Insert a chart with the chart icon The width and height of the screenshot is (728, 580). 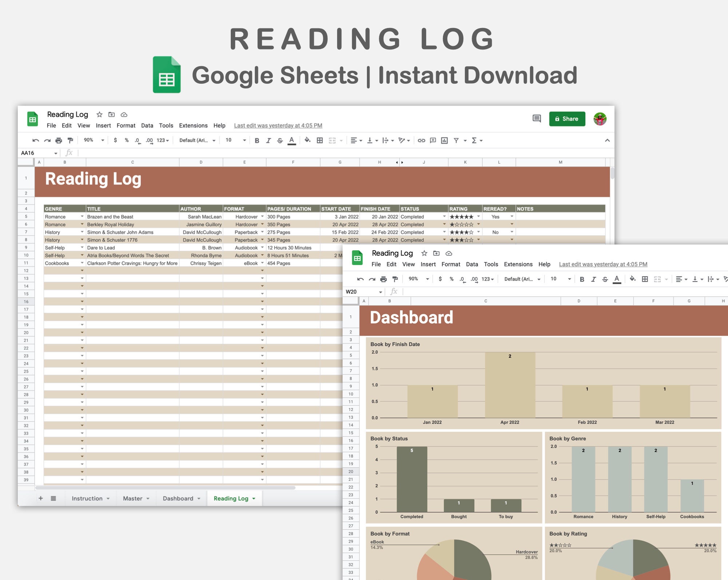444,140
